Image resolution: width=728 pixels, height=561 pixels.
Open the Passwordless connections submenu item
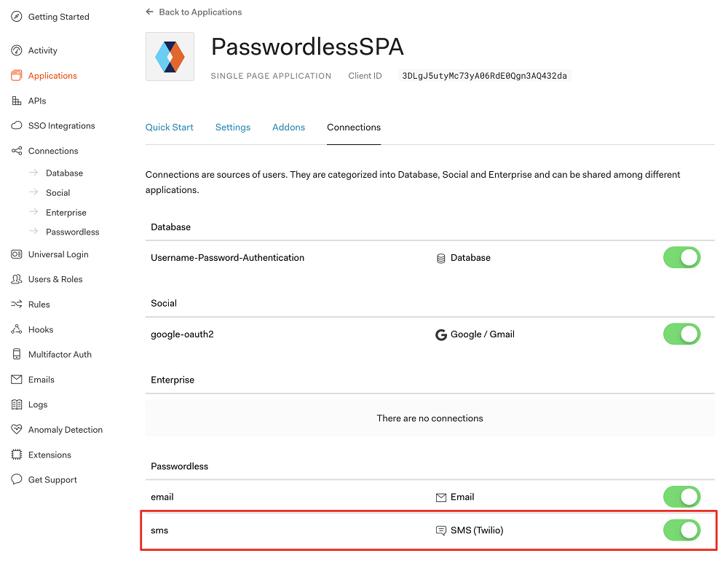(72, 232)
